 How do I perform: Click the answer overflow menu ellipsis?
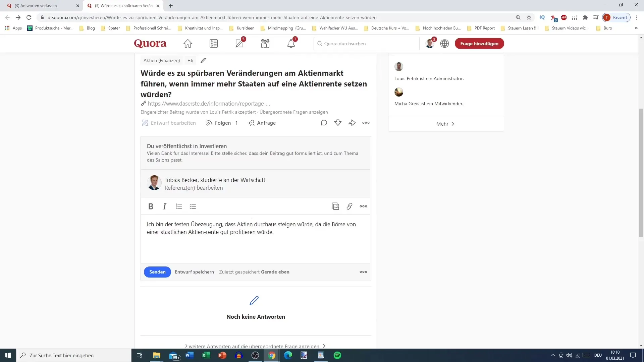point(364,272)
